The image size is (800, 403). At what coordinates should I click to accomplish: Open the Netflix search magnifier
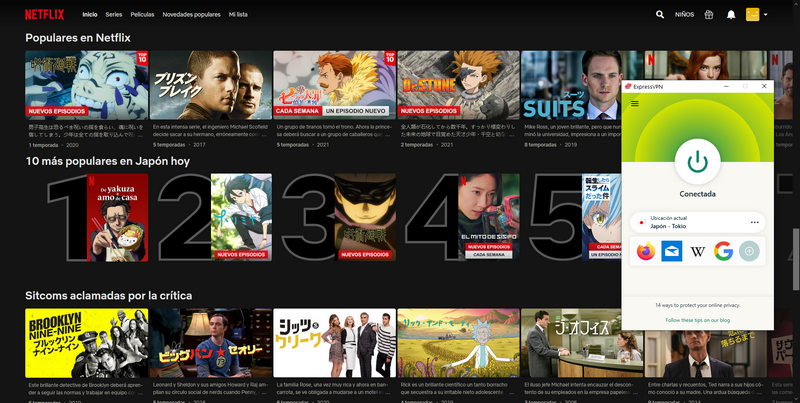click(660, 15)
